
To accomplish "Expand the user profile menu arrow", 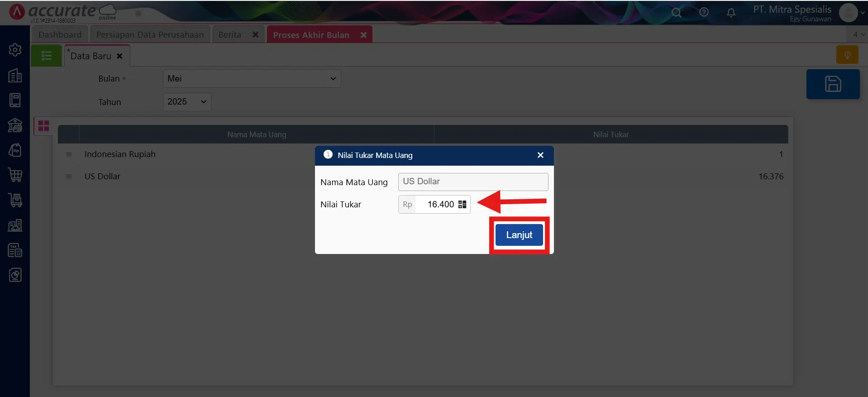I will 862,13.
